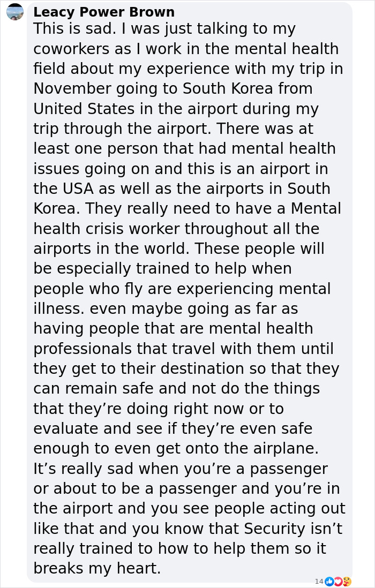Click 'South Korea' on the November line
This screenshot has width=375, height=588.
228,88
